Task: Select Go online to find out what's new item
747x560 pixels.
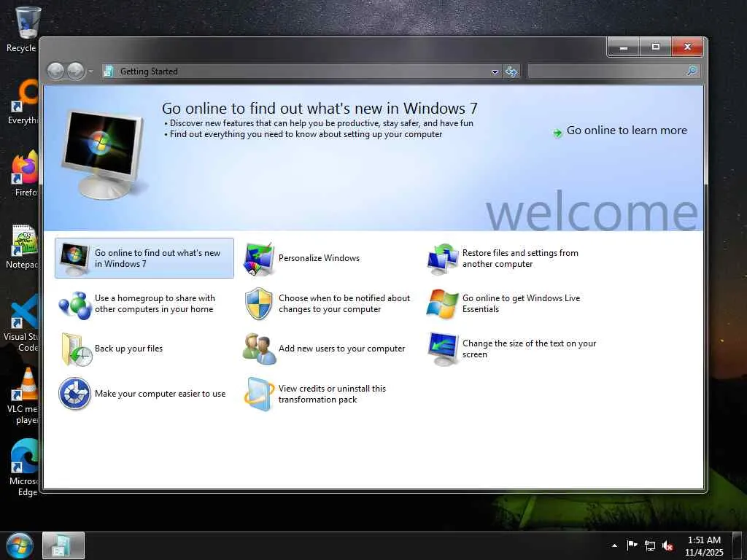Action: coord(144,259)
